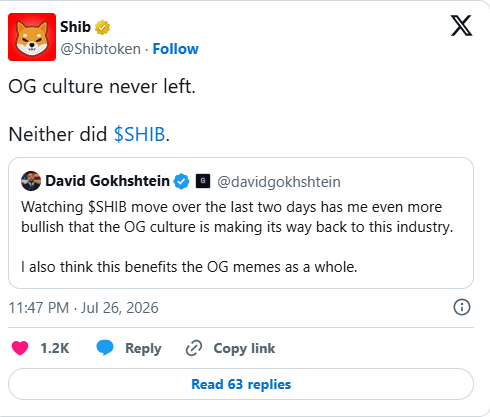Click the gold verified badge beside Shib

point(102,27)
